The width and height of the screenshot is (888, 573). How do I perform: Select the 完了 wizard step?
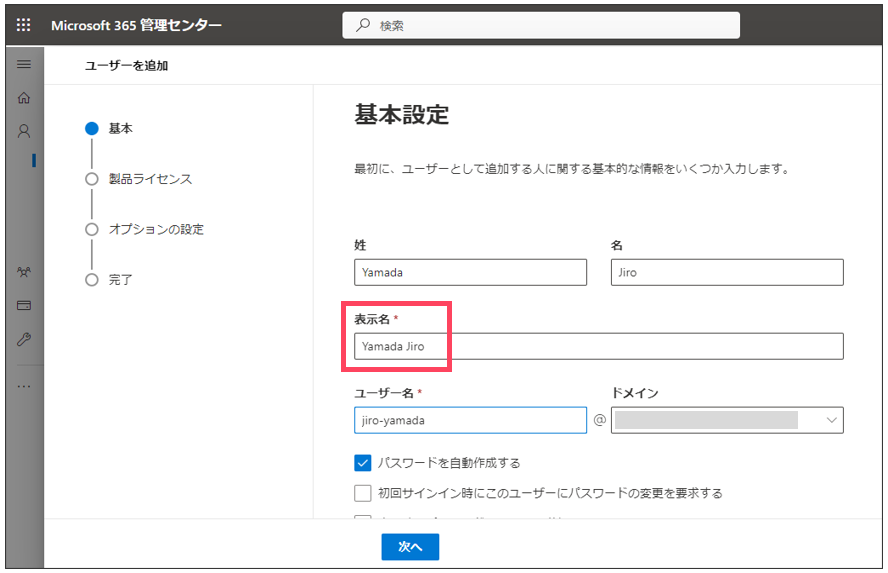(x=109, y=280)
